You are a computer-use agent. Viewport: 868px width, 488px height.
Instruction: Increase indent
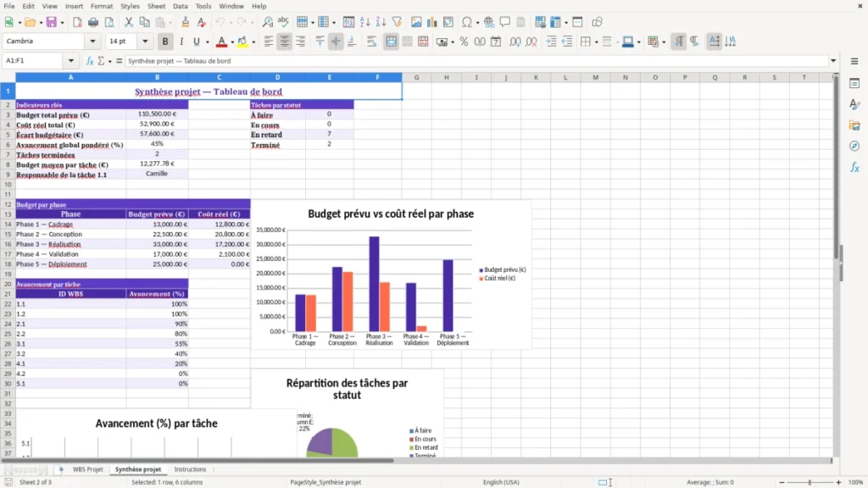pos(551,42)
